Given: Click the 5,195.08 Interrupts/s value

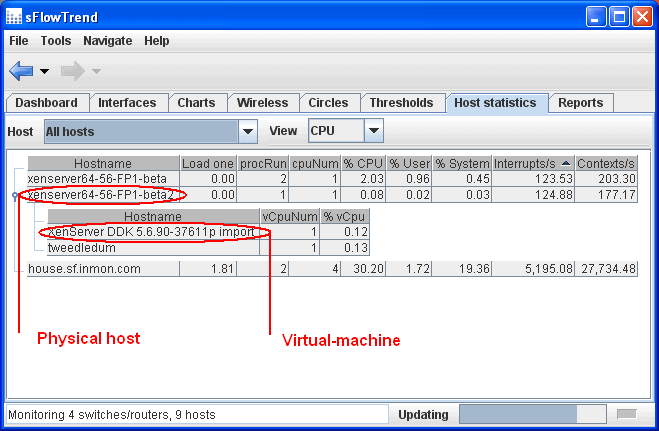Looking at the screenshot, I should pos(548,269).
